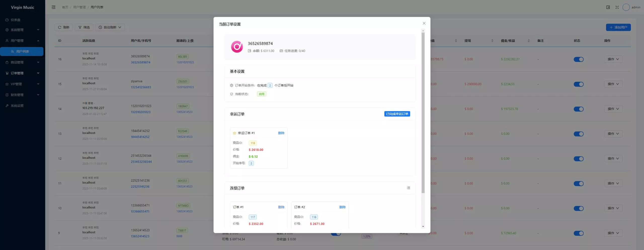Click the 添加用户 button
Screen dimensions: 644x250
[618, 27]
